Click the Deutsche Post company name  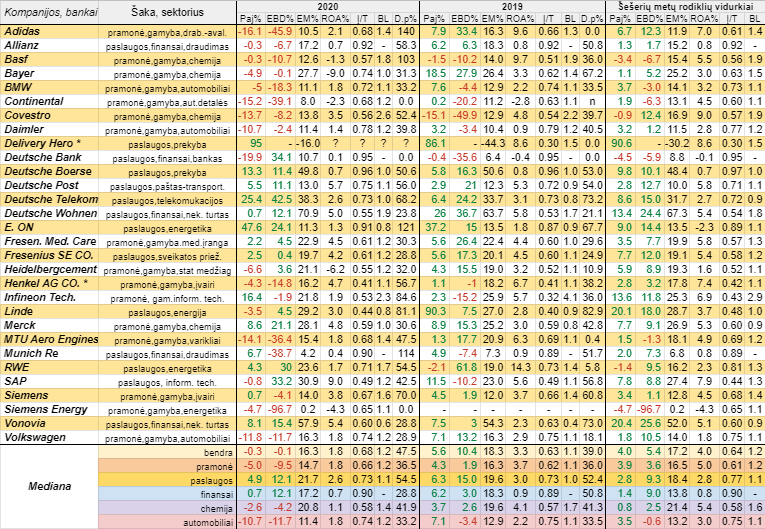(x=50, y=185)
